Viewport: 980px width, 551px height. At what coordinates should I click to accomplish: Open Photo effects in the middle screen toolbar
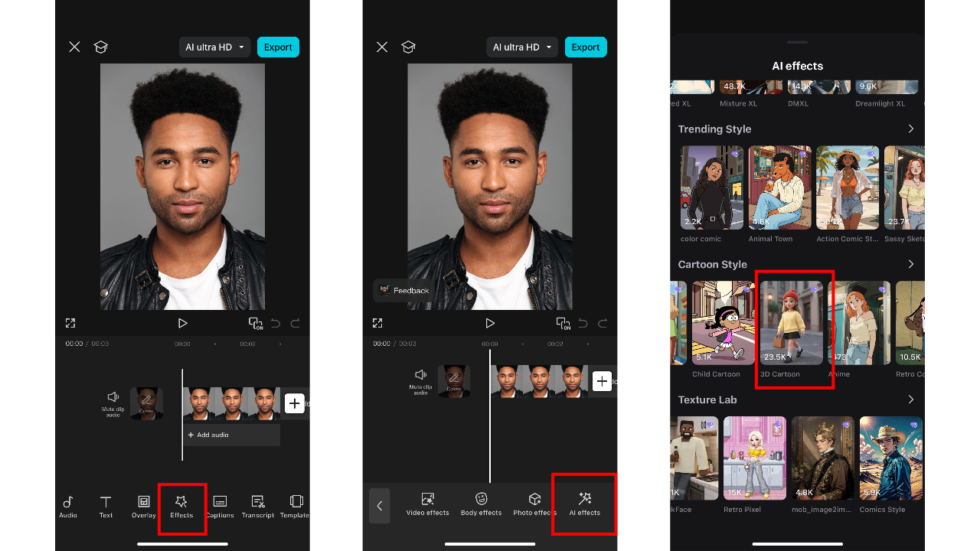pyautogui.click(x=534, y=504)
